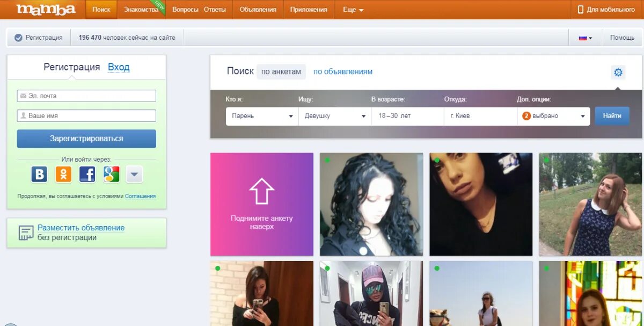Click the registration checkmark icon
The height and width of the screenshot is (326, 644).
coord(18,38)
